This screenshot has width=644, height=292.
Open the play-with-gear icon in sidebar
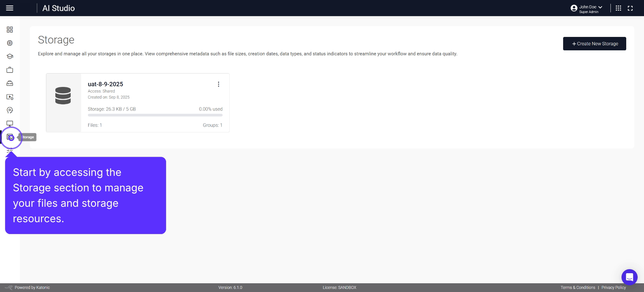tap(10, 97)
